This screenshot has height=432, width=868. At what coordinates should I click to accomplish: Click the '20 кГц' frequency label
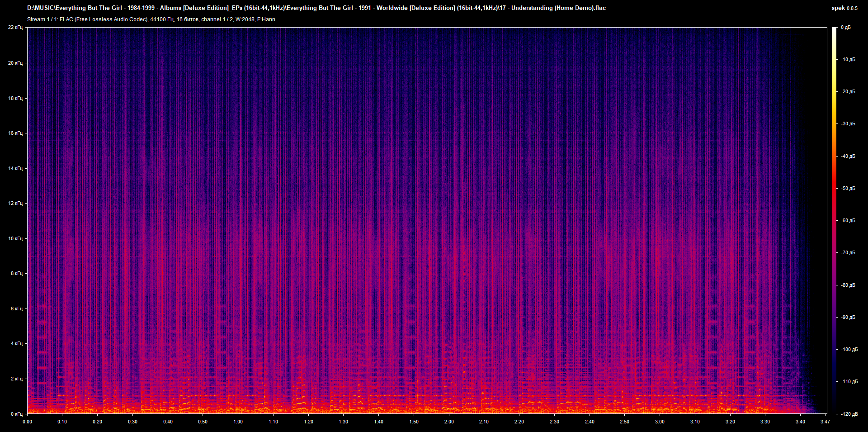pyautogui.click(x=15, y=63)
